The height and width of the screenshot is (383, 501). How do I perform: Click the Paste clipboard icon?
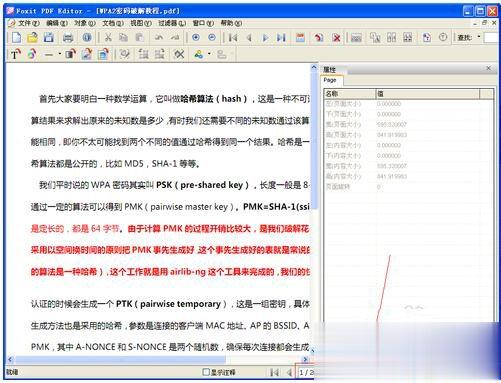140,38
